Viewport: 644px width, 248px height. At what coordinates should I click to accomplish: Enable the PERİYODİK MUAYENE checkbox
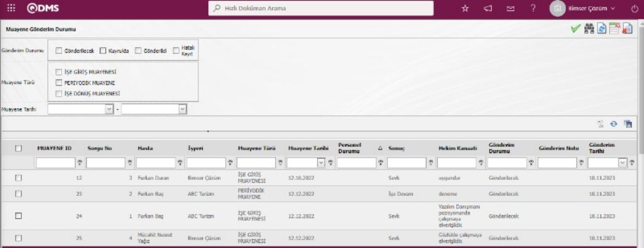pos(58,82)
